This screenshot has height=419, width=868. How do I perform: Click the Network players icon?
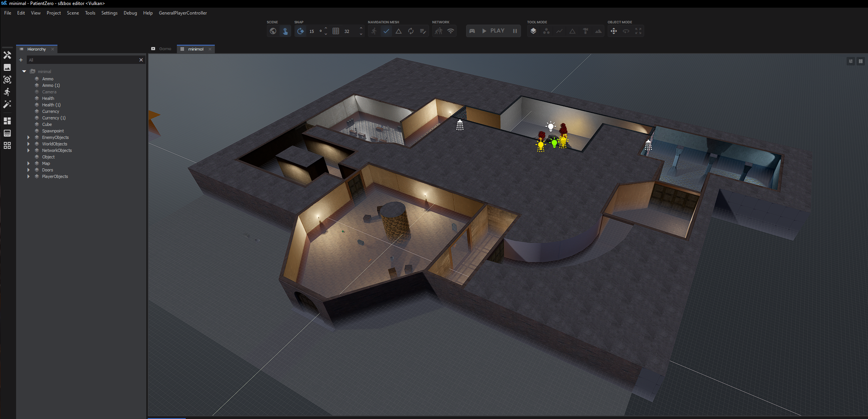438,31
